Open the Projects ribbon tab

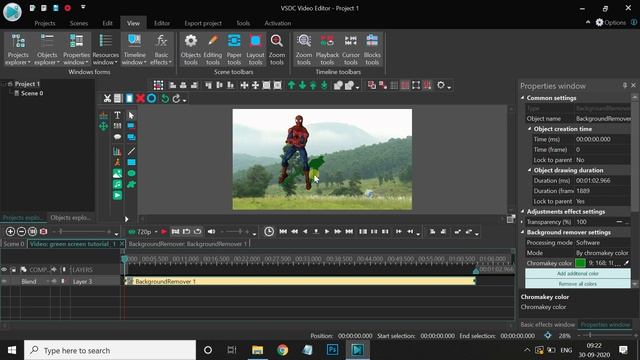44,23
